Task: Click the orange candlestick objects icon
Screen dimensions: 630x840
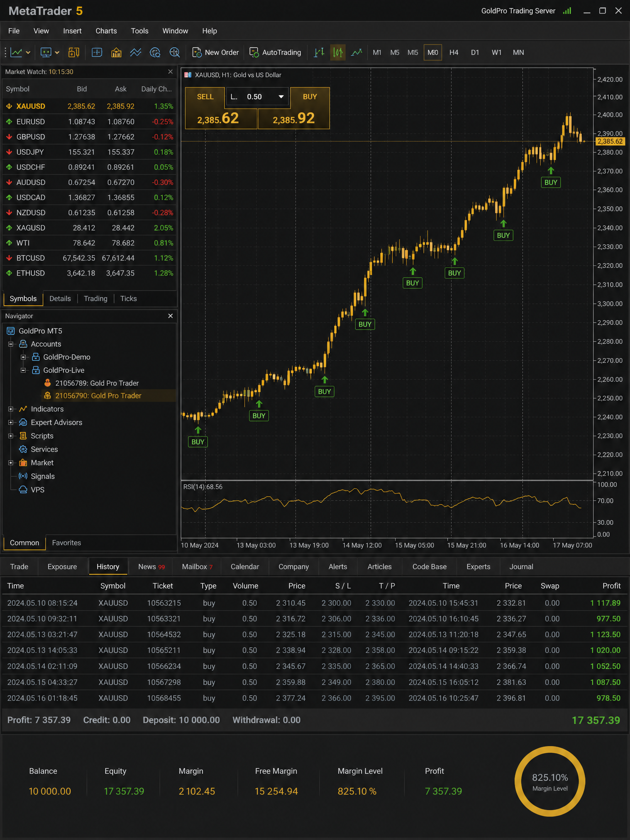Action: point(74,52)
